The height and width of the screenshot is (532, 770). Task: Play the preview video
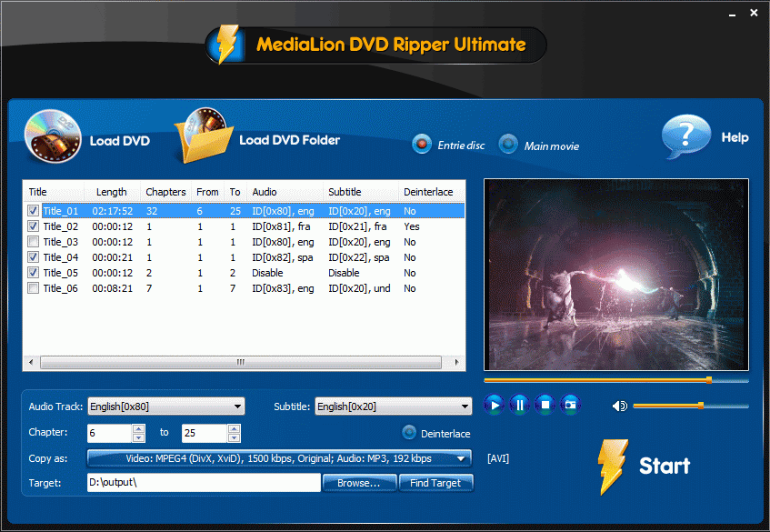point(494,406)
